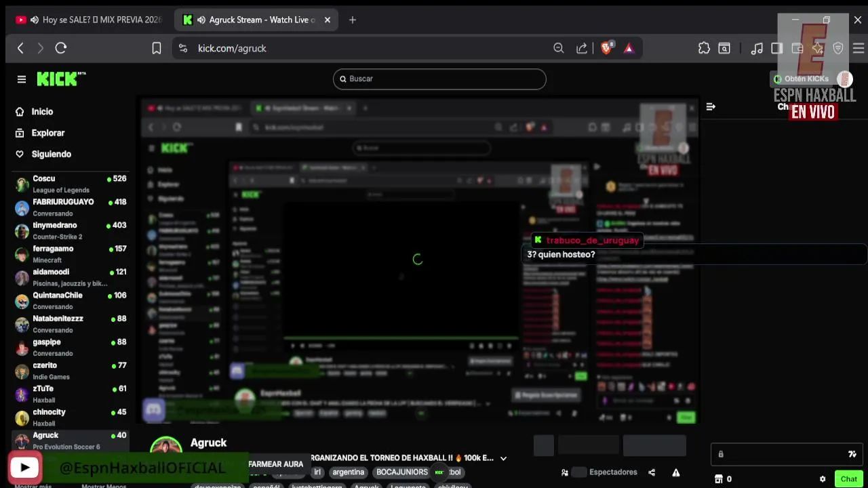The width and height of the screenshot is (868, 488).
Task: Show the browser sidebar panel
Action: coord(777,48)
